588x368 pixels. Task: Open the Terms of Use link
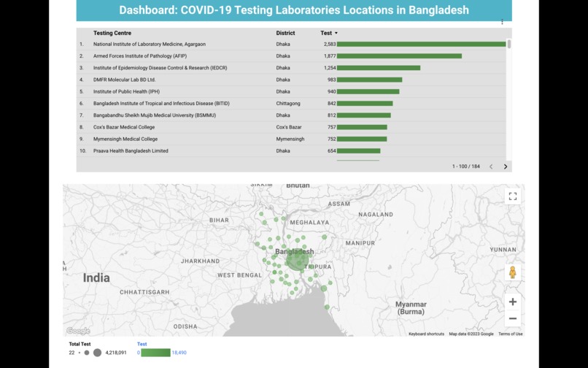511,334
